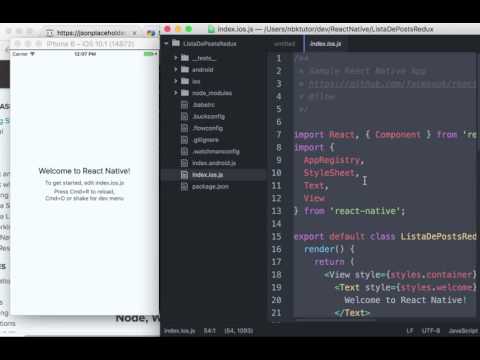Click the .buckconfig file icon
This screenshot has width=480, height=360.
point(184,116)
